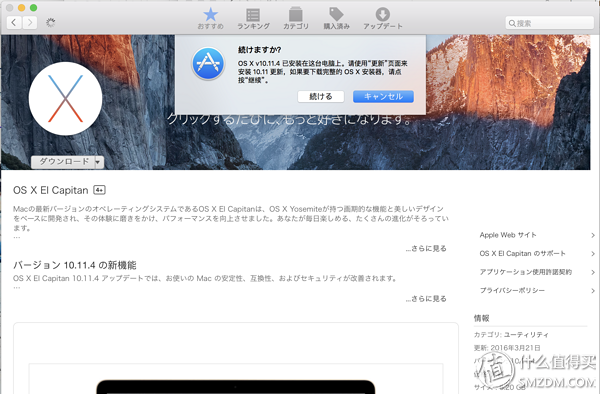Click カテゴリ: ユーティリティ info line
Viewport: 600px width, 394px height.
[x=511, y=335]
